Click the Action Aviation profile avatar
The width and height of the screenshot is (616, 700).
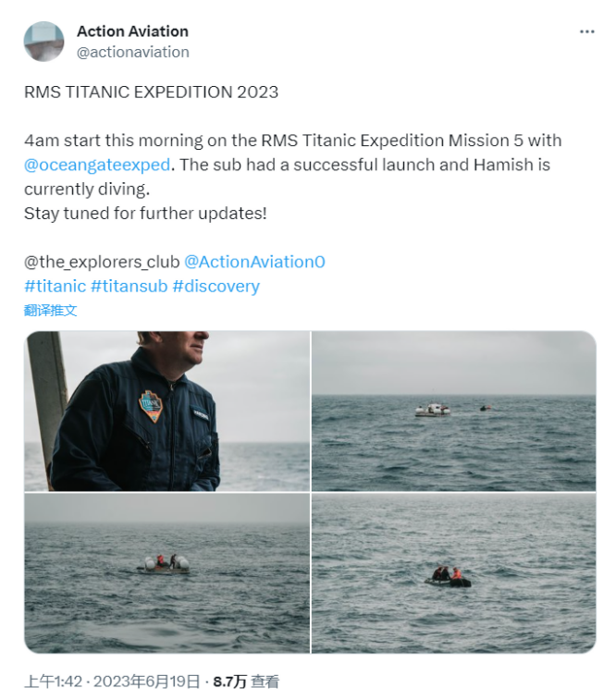(x=43, y=42)
